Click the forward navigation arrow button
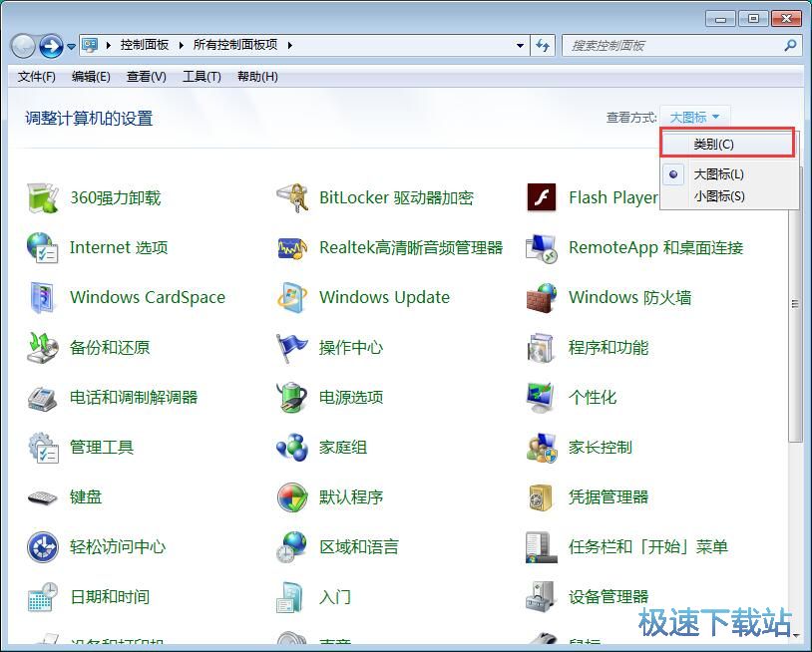 (x=51, y=47)
